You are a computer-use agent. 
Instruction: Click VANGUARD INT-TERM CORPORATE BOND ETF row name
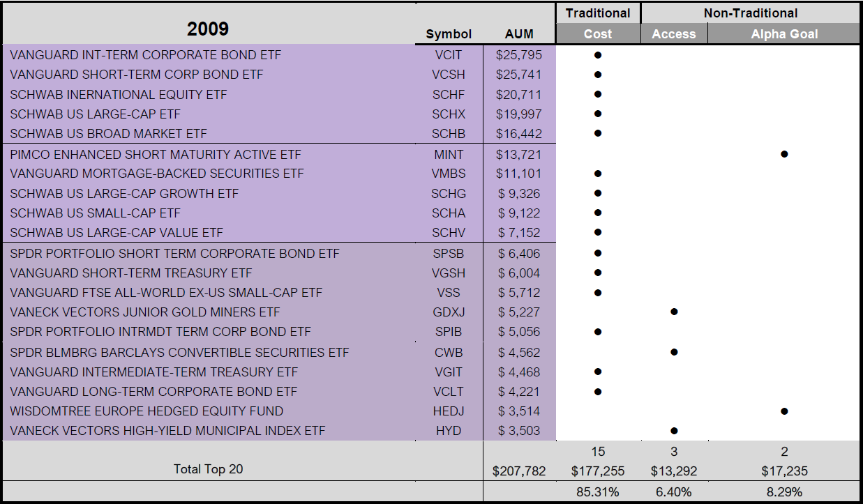coord(146,54)
